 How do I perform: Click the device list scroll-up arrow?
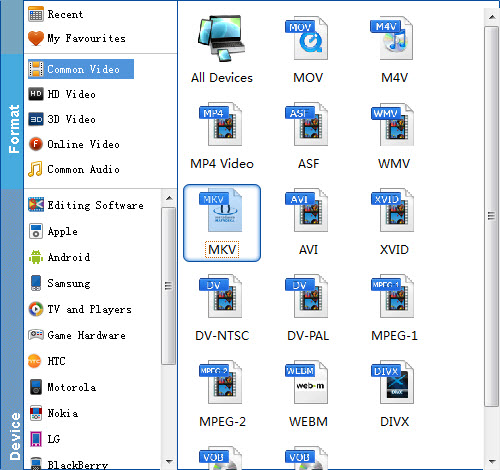point(169,198)
